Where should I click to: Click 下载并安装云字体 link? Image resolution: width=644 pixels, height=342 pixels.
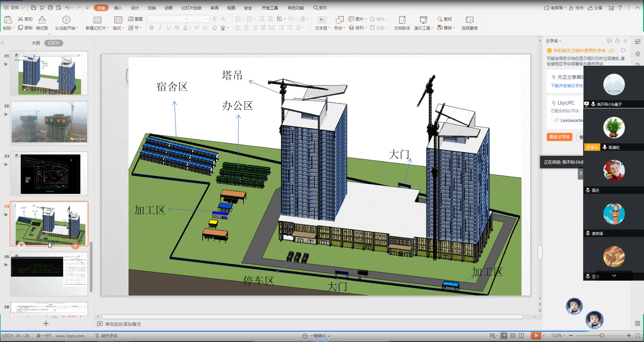(567, 86)
